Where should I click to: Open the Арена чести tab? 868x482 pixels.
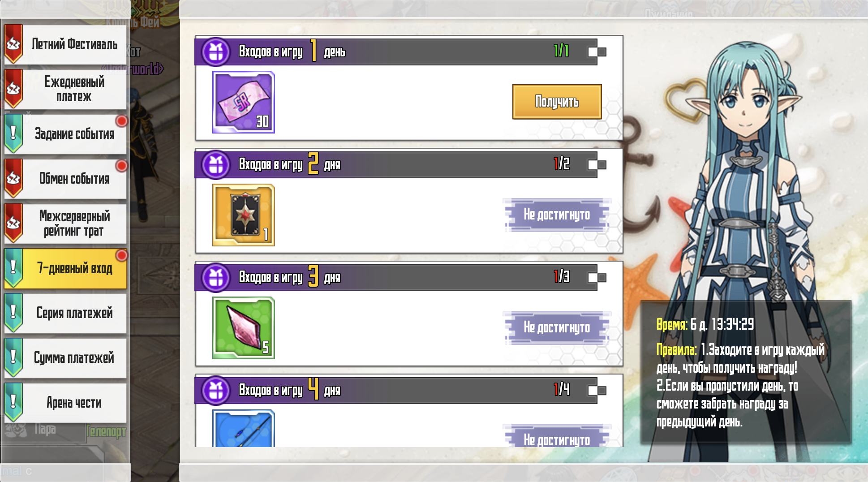coord(65,403)
